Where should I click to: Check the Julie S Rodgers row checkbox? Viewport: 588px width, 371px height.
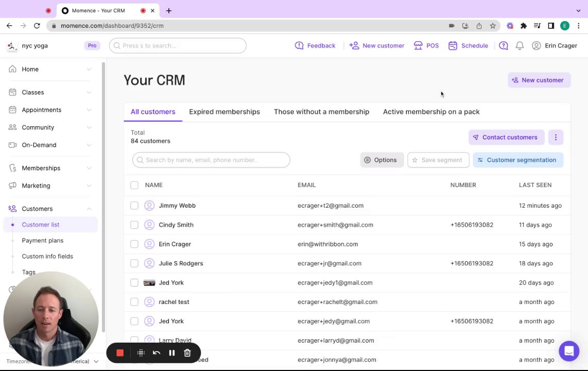134,263
